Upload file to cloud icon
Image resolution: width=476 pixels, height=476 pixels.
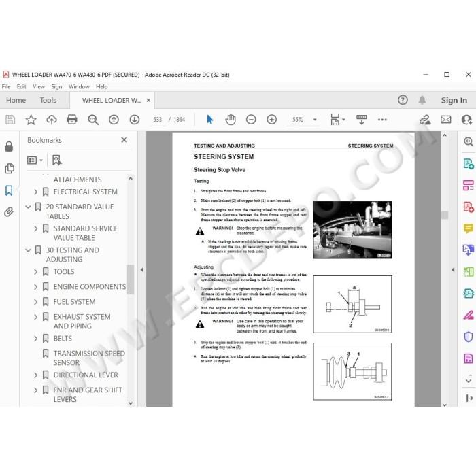pos(52,120)
